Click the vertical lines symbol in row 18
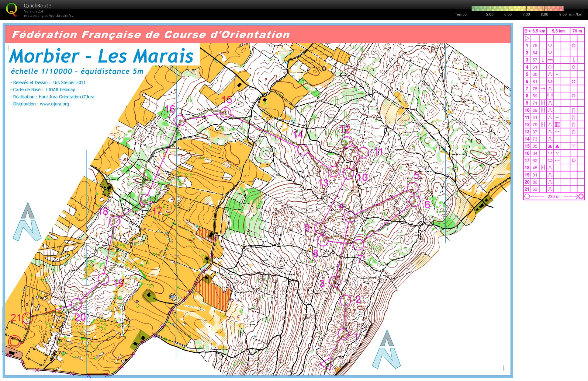 (x=543, y=168)
